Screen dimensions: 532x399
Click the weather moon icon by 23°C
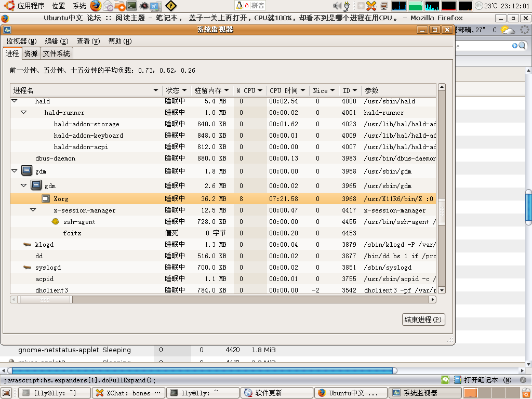[479, 6]
